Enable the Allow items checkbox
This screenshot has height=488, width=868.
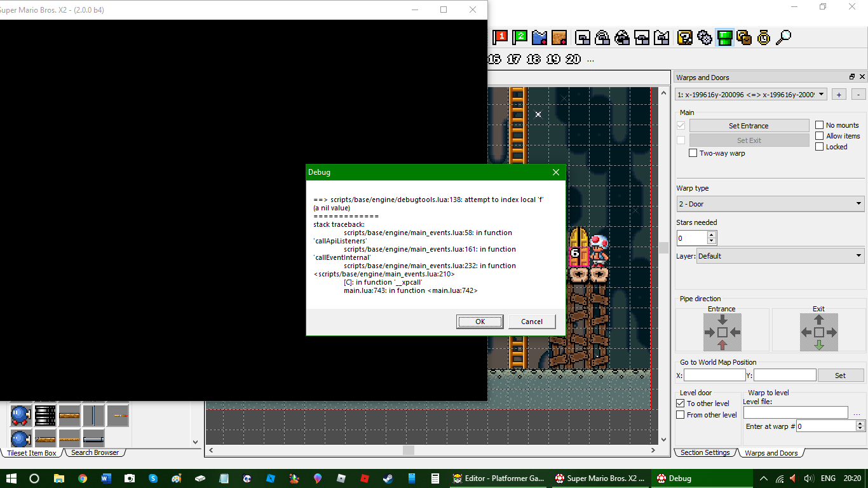click(x=820, y=136)
